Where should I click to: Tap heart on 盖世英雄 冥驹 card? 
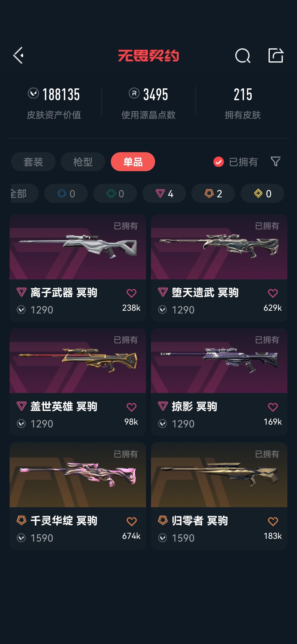click(131, 407)
